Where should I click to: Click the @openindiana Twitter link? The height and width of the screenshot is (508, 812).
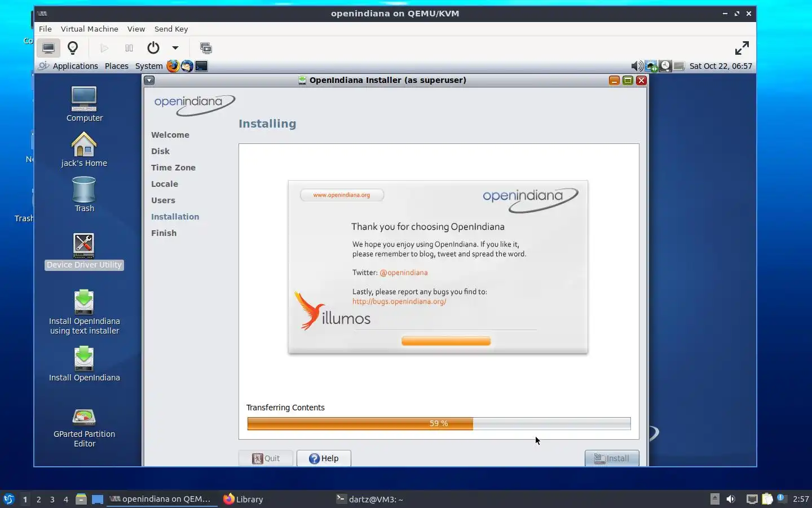404,273
